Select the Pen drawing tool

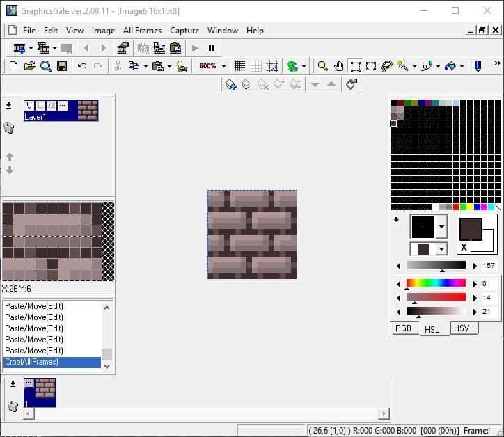478,66
